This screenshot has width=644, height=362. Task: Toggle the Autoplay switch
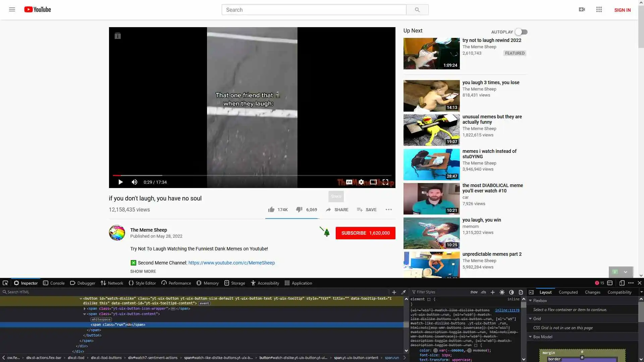click(521, 32)
